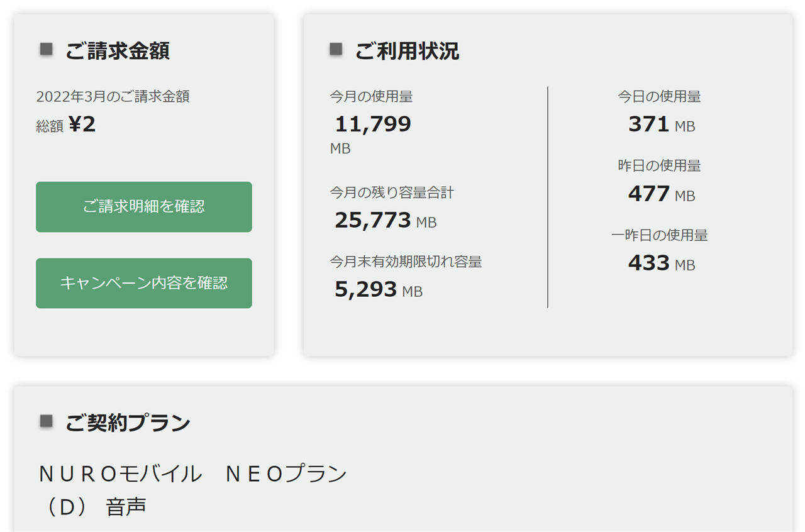Select the ご請求金額 section heading
The width and height of the screenshot is (805, 532).
tap(118, 51)
